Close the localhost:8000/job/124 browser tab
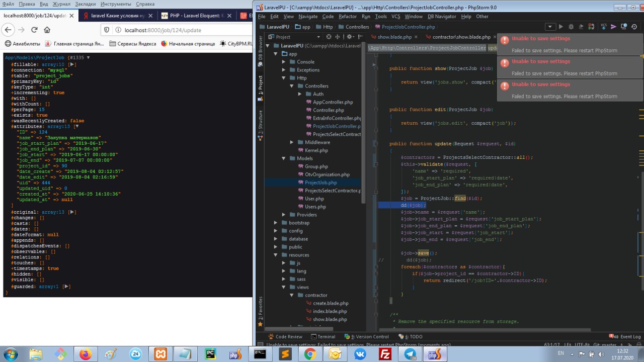The height and width of the screenshot is (362, 644). pyautogui.click(x=71, y=16)
